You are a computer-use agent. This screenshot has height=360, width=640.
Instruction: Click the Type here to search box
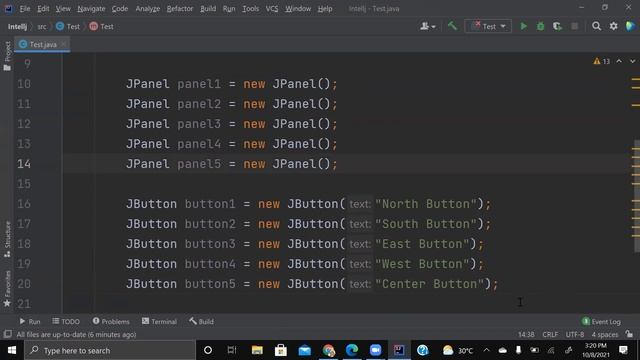[x=110, y=350]
